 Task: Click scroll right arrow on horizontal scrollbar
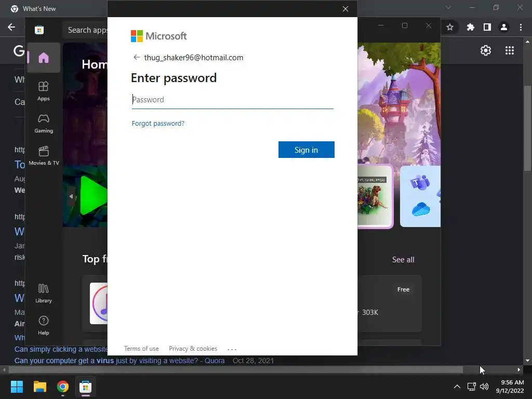click(x=519, y=370)
